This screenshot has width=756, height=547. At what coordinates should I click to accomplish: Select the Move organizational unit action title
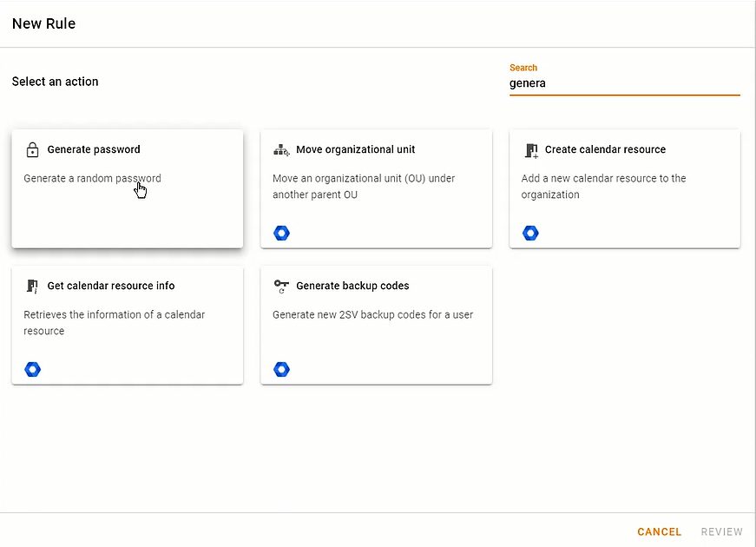(x=355, y=149)
